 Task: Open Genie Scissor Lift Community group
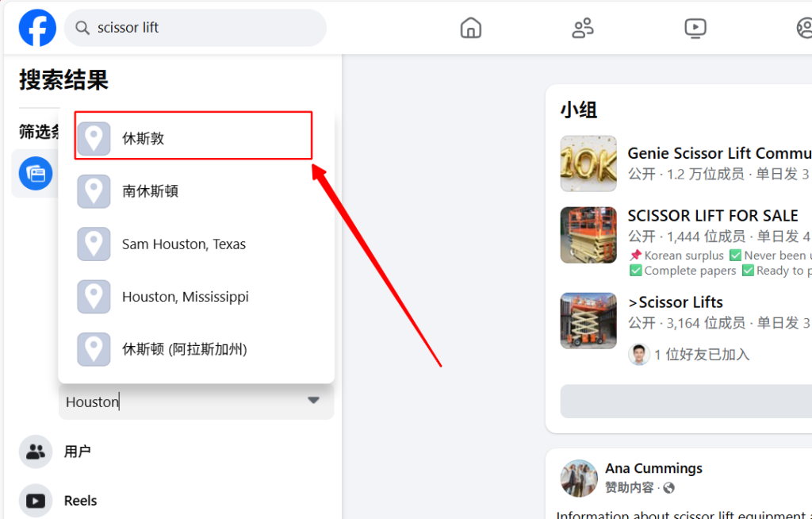718,153
